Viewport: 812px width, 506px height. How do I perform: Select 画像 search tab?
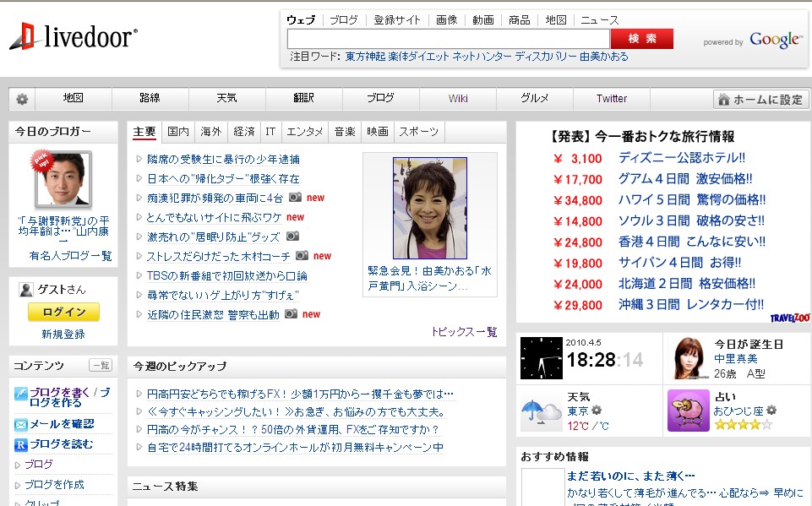pyautogui.click(x=446, y=20)
